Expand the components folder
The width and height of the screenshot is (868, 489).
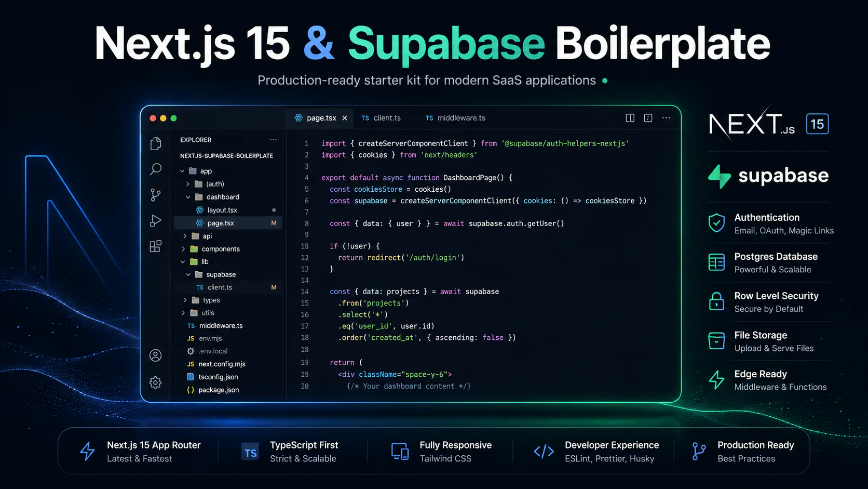(x=183, y=249)
